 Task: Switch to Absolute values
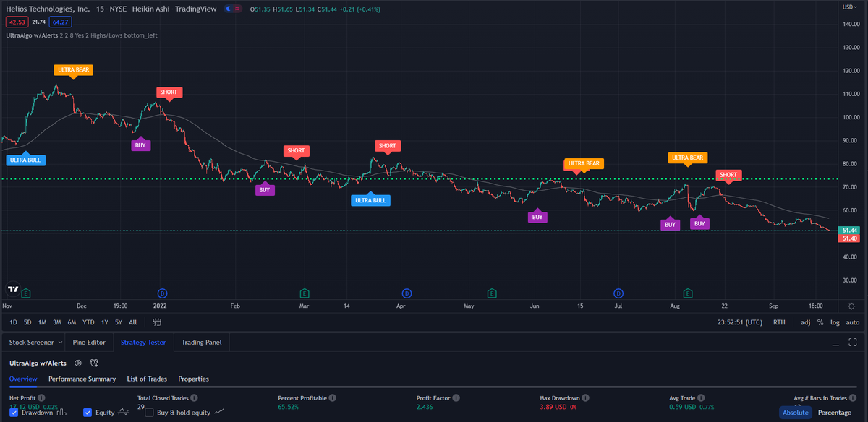click(x=795, y=413)
